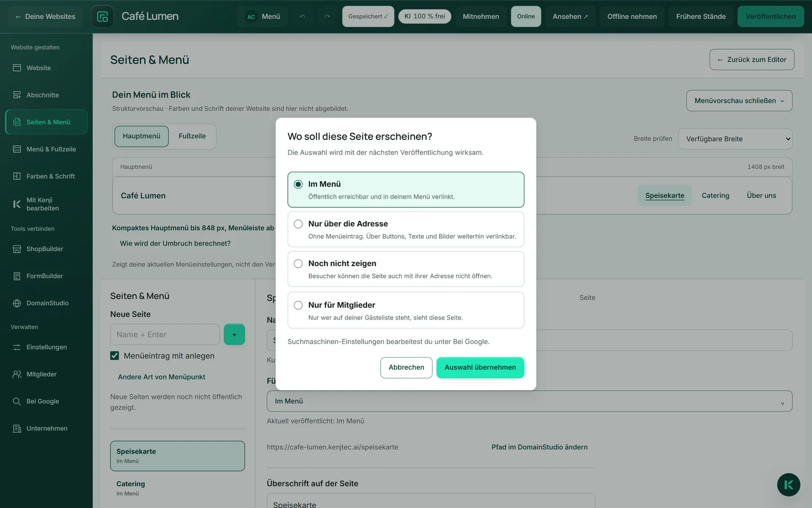Toggle the Menüeintrag mit anlegen checkbox

coord(115,356)
